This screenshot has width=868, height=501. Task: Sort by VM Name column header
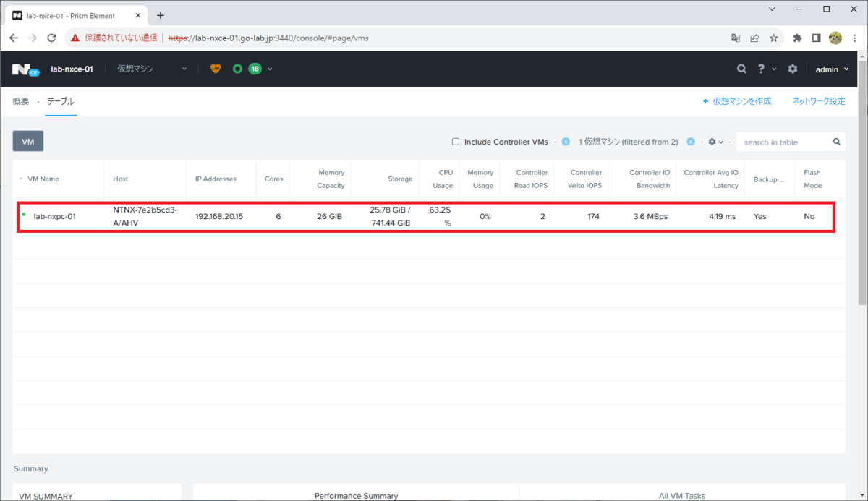43,179
